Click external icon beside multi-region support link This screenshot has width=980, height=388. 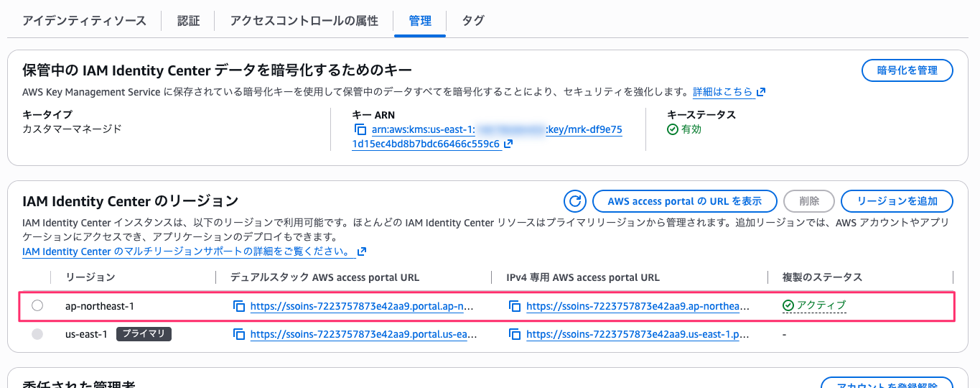(x=362, y=251)
